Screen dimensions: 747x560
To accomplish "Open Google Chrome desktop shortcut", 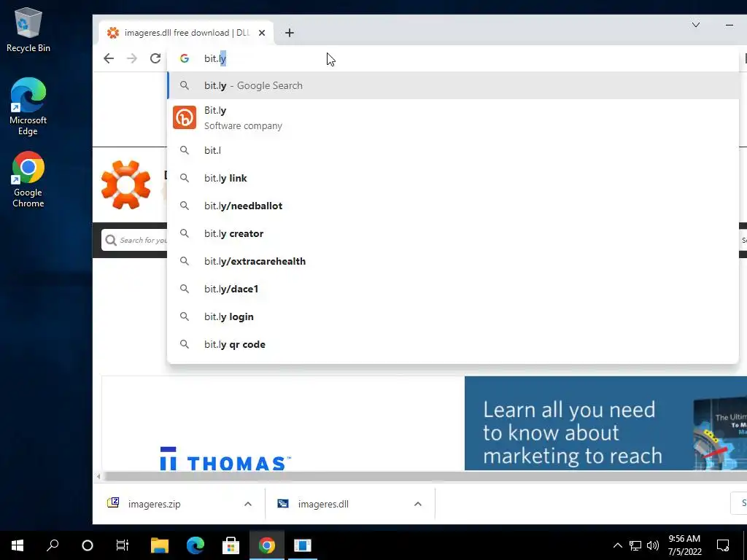I will tap(28, 179).
